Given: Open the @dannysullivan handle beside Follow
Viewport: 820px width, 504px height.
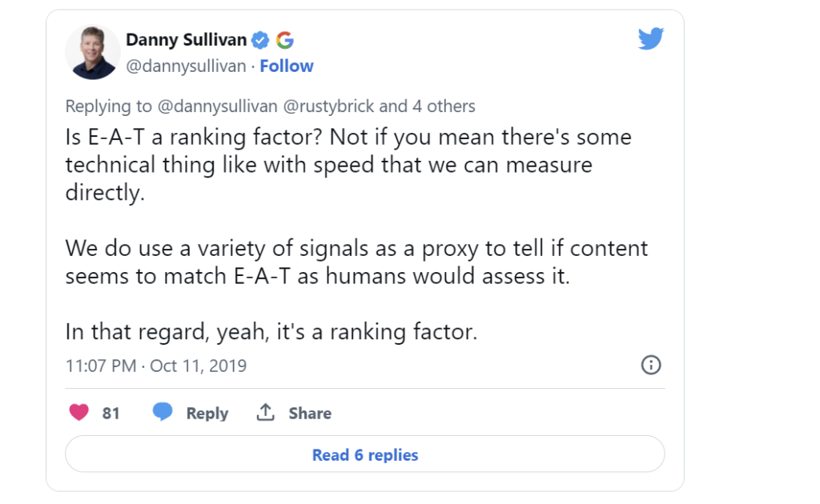Looking at the screenshot, I should (x=186, y=66).
